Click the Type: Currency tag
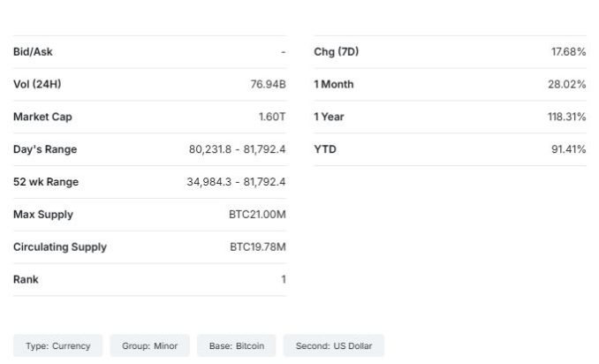 coord(58,346)
